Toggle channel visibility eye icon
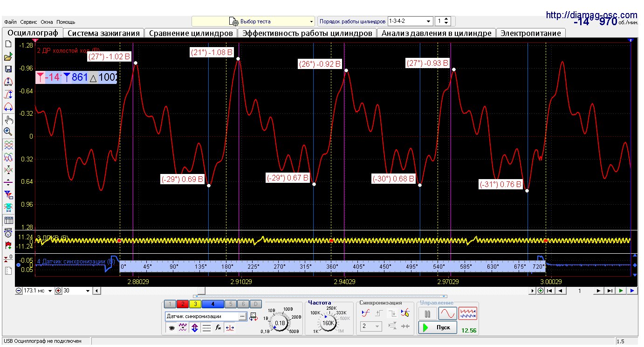The height and width of the screenshot is (347, 644). [171, 328]
